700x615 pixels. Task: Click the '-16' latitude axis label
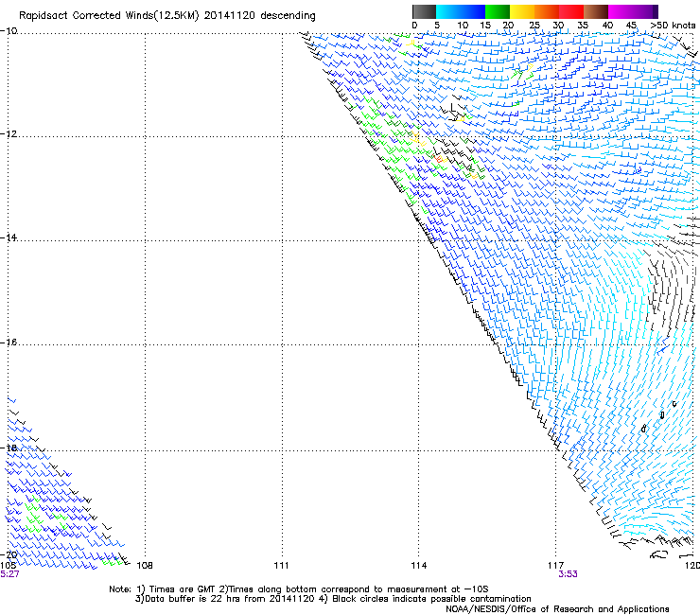[9, 343]
